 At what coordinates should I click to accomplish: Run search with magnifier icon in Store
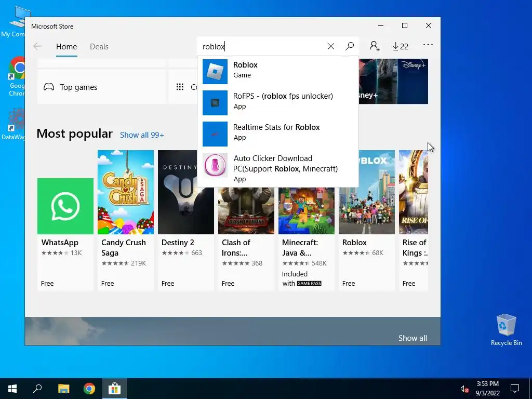click(x=350, y=46)
